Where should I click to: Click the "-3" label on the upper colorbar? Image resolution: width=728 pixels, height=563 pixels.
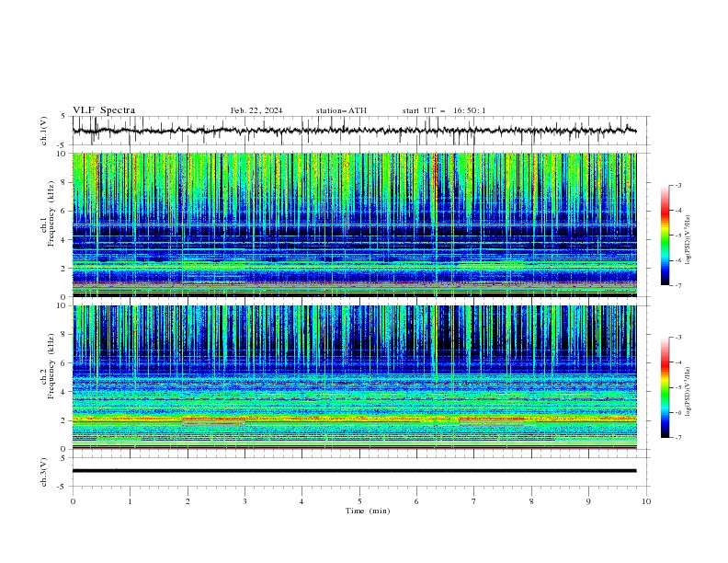click(x=677, y=185)
